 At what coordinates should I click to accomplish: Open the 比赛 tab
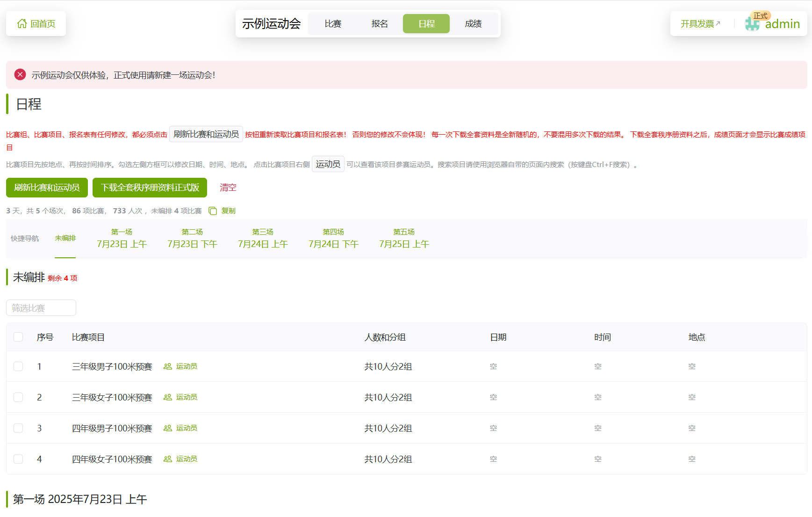click(333, 23)
